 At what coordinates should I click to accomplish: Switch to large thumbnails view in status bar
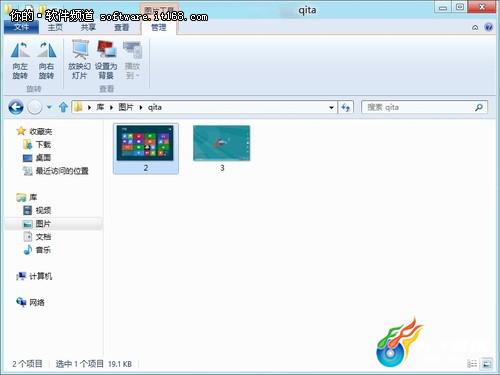pyautogui.click(x=486, y=364)
